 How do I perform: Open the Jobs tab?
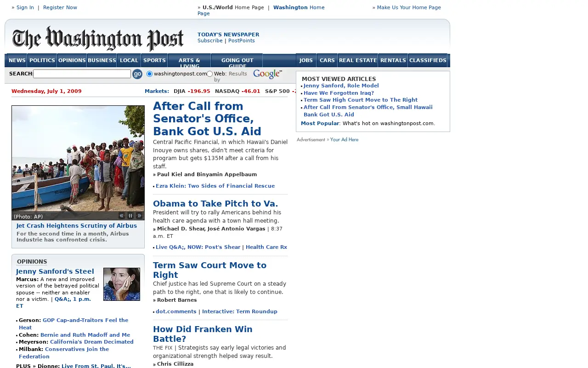(x=306, y=60)
